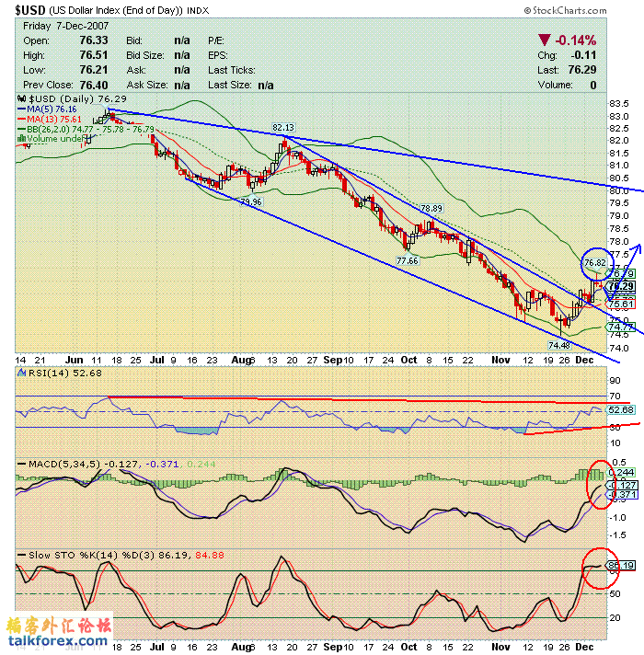Viewport: 644px width, 655px height.
Task: Click the Low value 76.21
Action: 94,70
